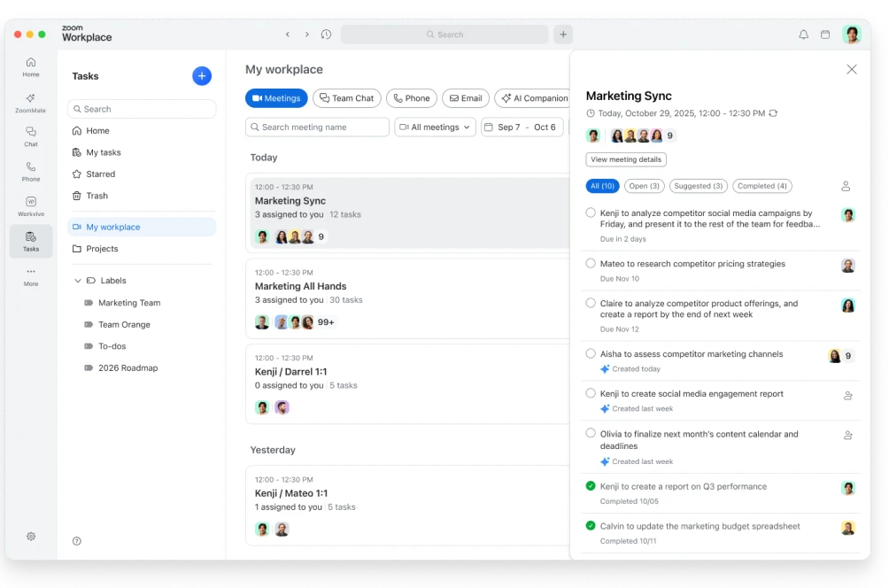Screen dimensions: 889x588
Task: Filter to Suggested (3) tasks
Action: click(698, 186)
